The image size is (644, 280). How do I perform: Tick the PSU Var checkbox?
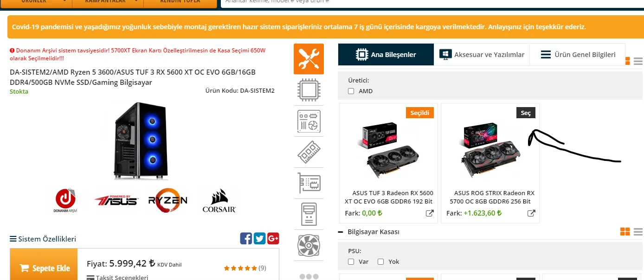[x=351, y=262]
